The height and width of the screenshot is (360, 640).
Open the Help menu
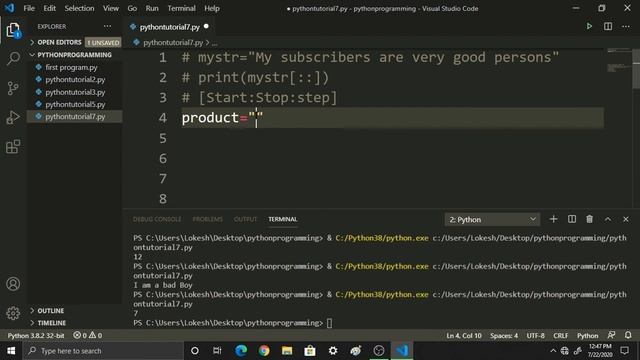[x=212, y=8]
